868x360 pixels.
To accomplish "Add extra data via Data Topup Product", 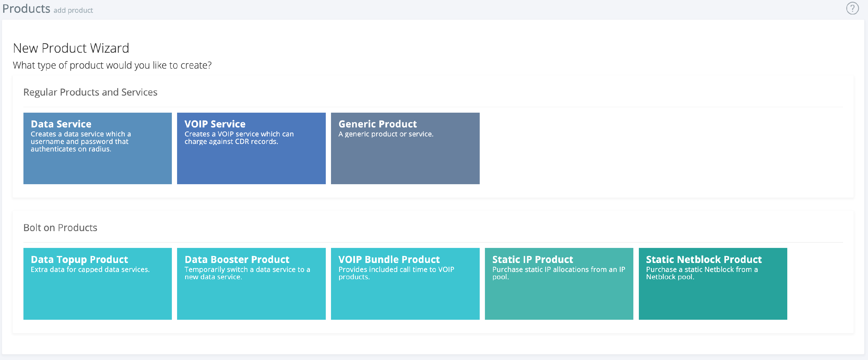I will pos(98,284).
